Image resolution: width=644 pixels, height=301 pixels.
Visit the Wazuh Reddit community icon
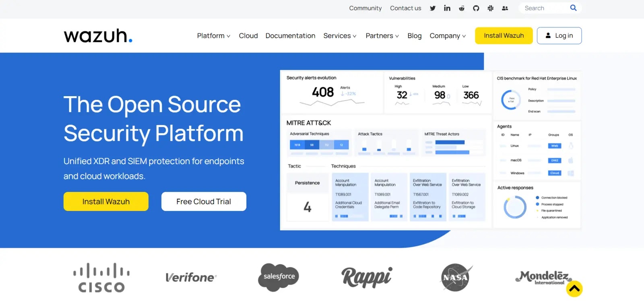point(462,8)
